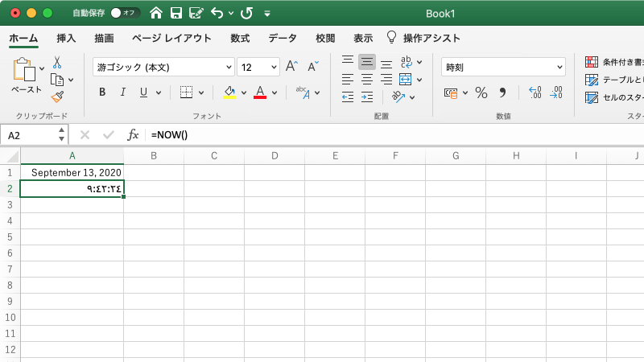Viewport: 644px width, 362px height.
Task: Open underline style dropdown arrow
Action: coord(159,93)
